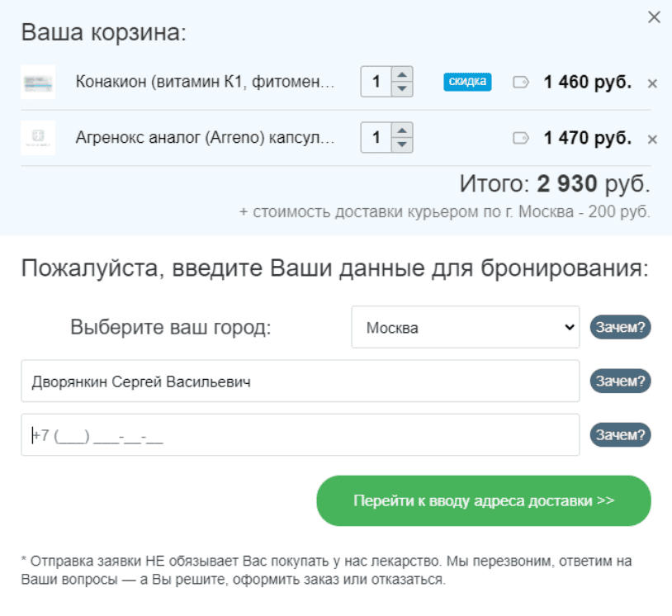This screenshot has height=616, width=672.
Task: Open the Конакион product thumbnail
Action: pos(38,82)
